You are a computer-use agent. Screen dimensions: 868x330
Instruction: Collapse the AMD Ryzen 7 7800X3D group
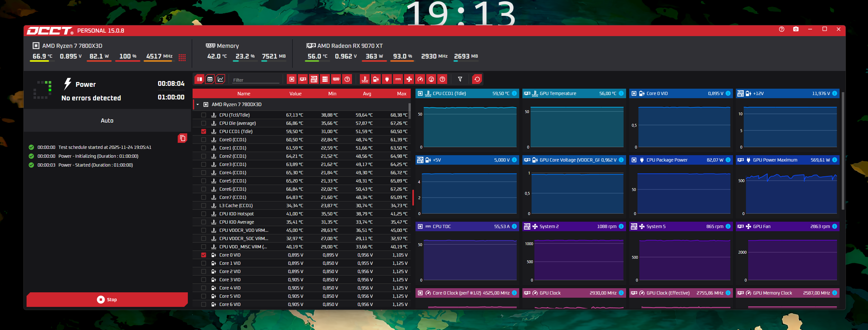pyautogui.click(x=198, y=105)
